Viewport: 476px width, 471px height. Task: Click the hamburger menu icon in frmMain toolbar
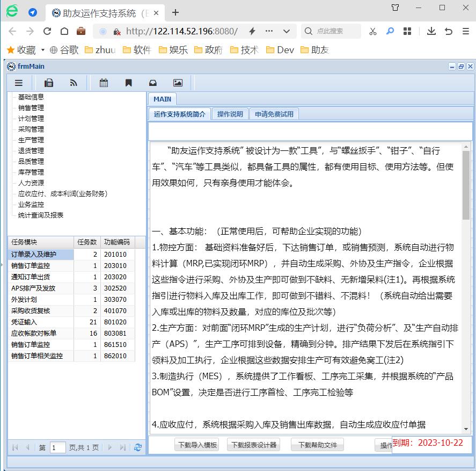tap(19, 83)
